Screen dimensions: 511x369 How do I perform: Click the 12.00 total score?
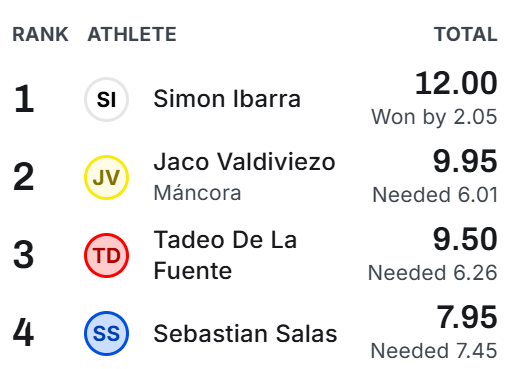click(x=456, y=83)
